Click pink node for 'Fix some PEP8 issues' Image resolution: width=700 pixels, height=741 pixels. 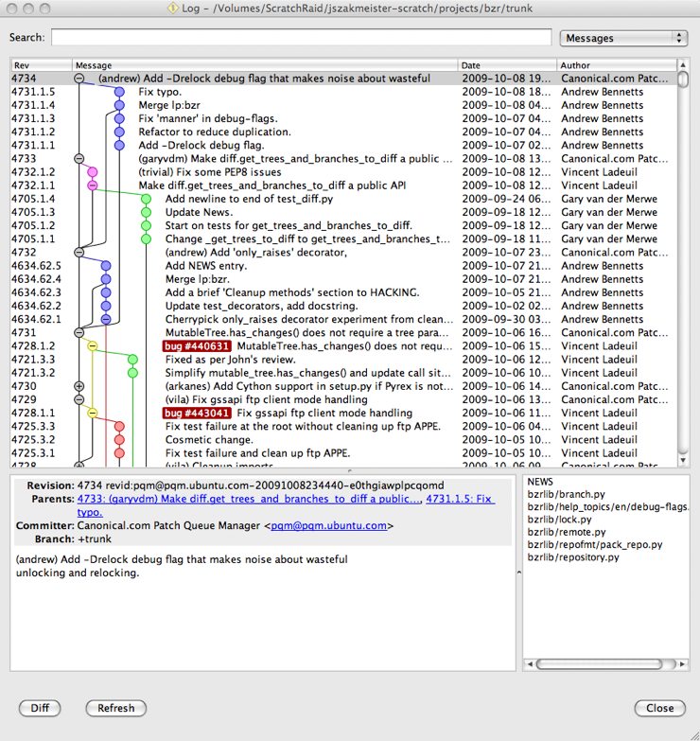93,172
